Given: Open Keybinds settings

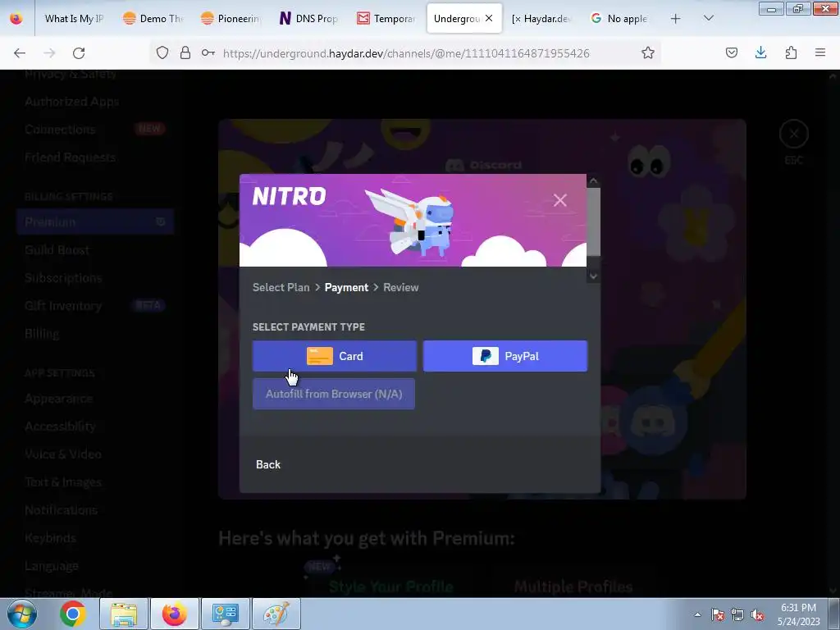Looking at the screenshot, I should 50,538.
